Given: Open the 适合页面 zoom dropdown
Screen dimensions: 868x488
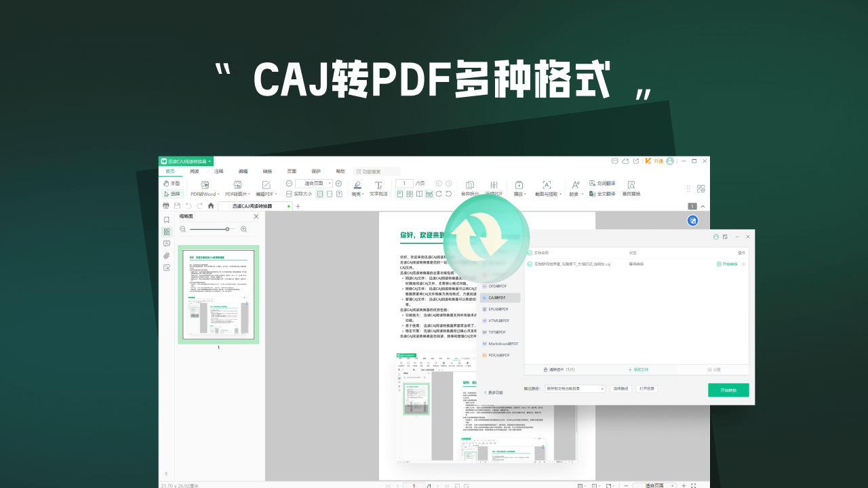Looking at the screenshot, I should point(314,183).
